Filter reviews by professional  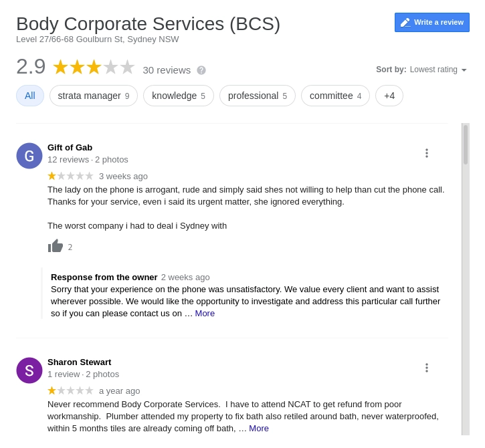258,96
